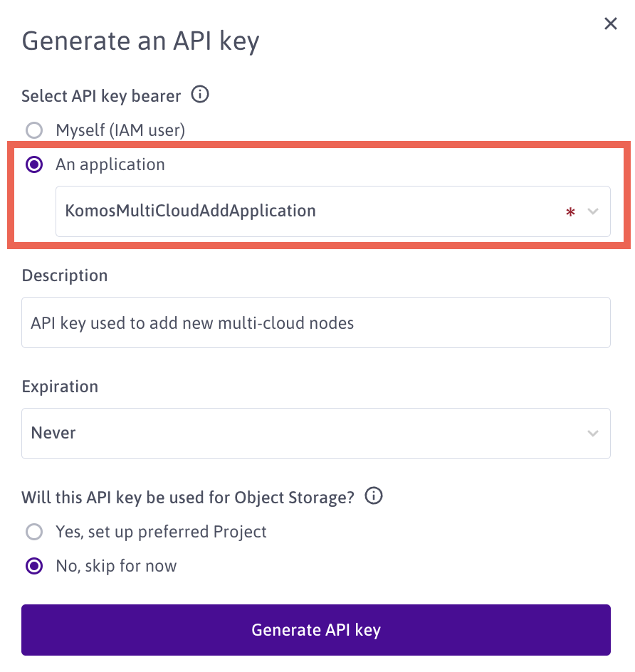The height and width of the screenshot is (672, 635).
Task: Click info icon beside Select API key bearer
Action: pos(201,95)
